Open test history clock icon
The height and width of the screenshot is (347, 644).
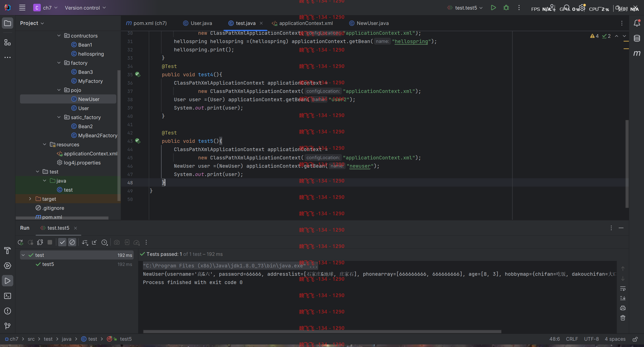(104, 242)
